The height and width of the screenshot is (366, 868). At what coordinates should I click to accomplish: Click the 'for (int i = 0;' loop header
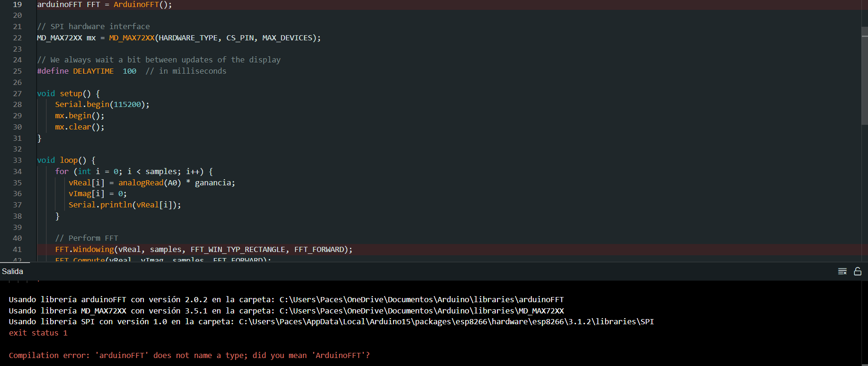pyautogui.click(x=89, y=171)
